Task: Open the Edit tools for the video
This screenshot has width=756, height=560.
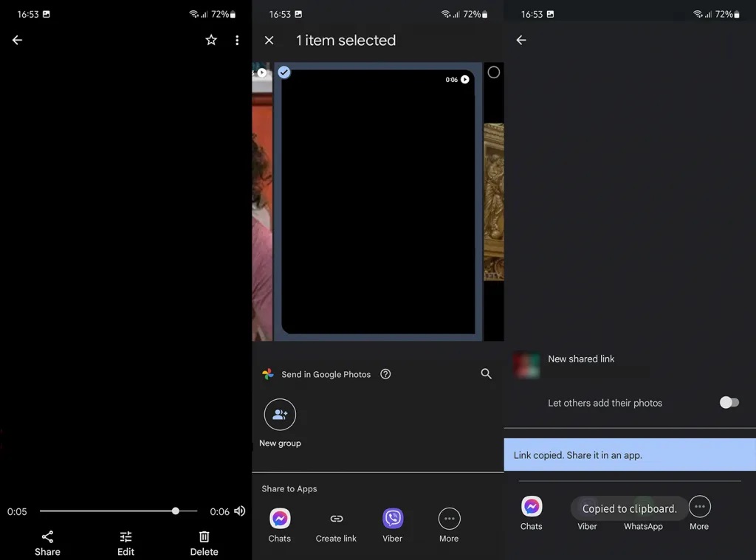Action: pyautogui.click(x=126, y=544)
